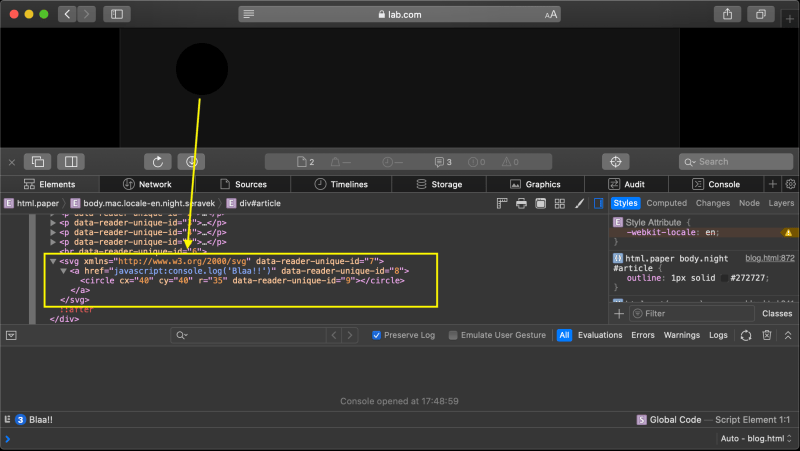This screenshot has width=800, height=451.
Task: Toggle the layout grid overlay icon
Action: point(560,204)
